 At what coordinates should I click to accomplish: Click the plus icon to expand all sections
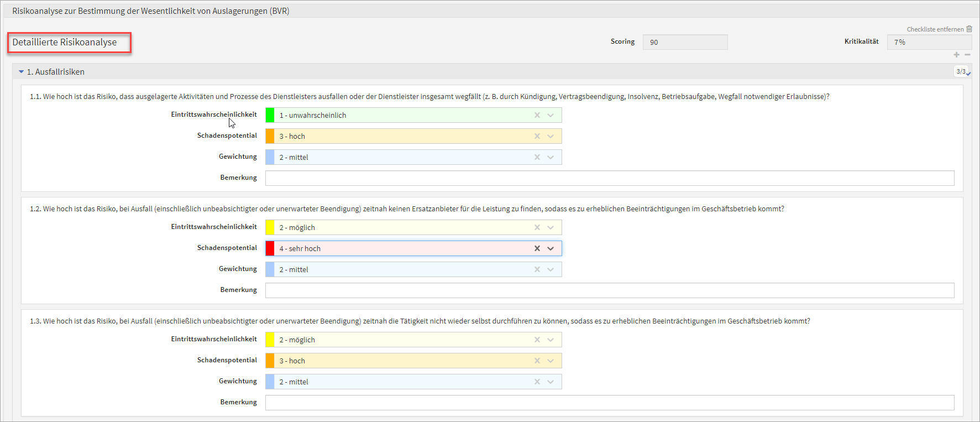coord(956,55)
